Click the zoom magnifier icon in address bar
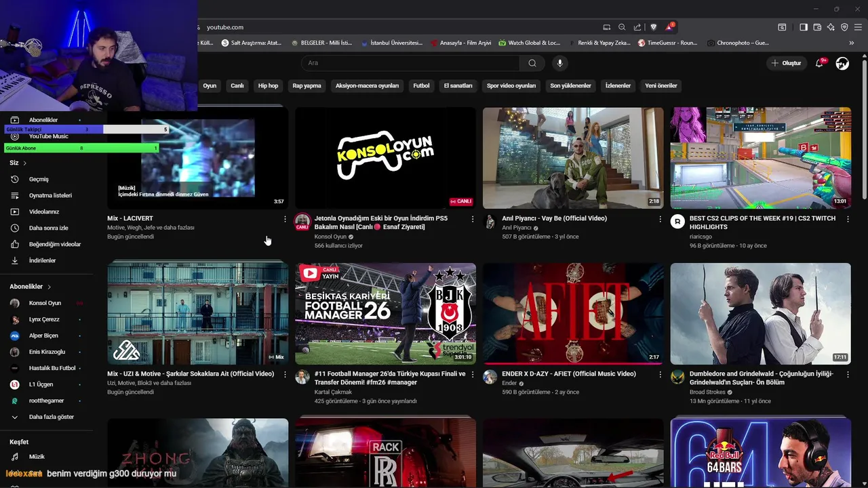Viewport: 868px width, 488px height. (x=622, y=27)
